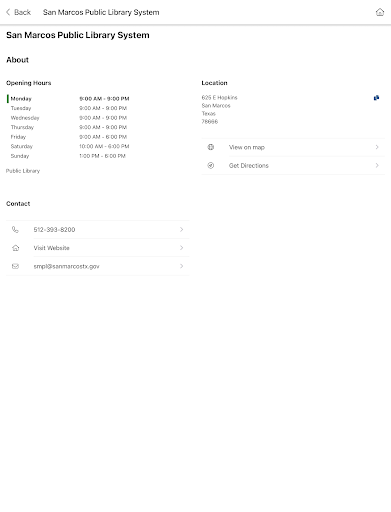This screenshot has width=391, height=512.
Task: Tap the globe icon beside View on map
Action: coord(211,147)
